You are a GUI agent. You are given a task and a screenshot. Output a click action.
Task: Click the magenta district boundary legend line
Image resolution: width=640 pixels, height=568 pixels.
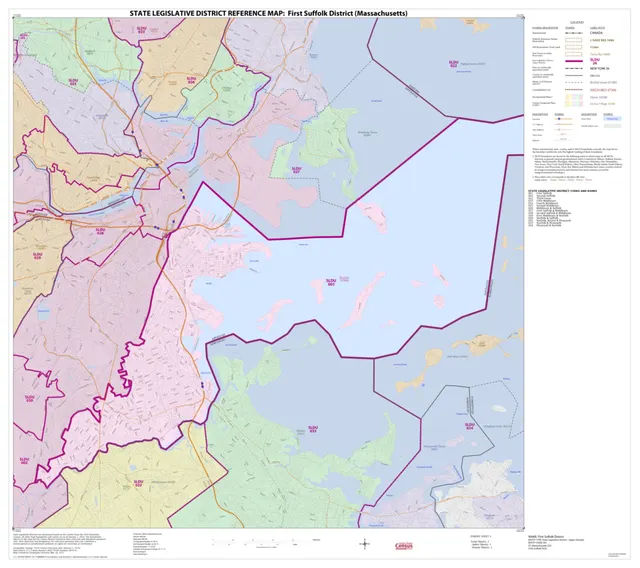coord(573,61)
